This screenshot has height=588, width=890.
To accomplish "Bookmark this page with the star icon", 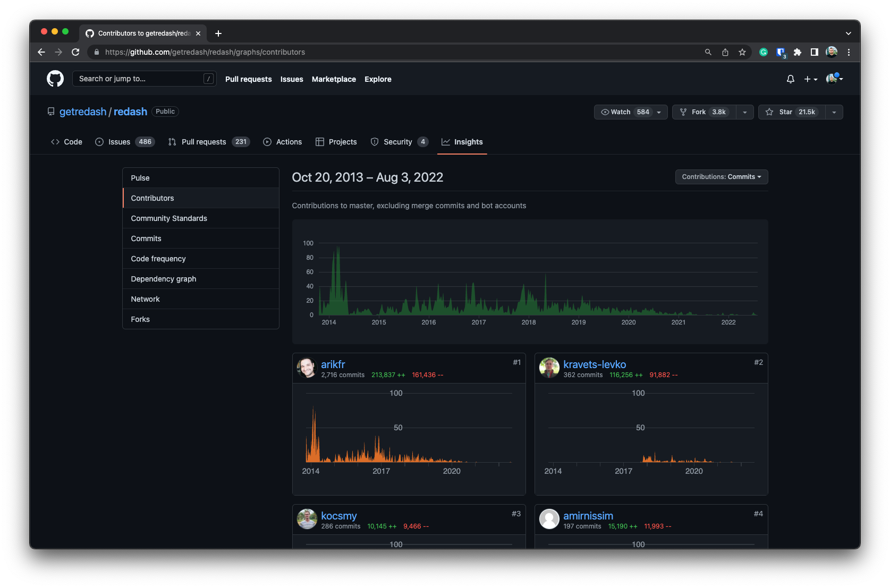I will click(x=742, y=52).
